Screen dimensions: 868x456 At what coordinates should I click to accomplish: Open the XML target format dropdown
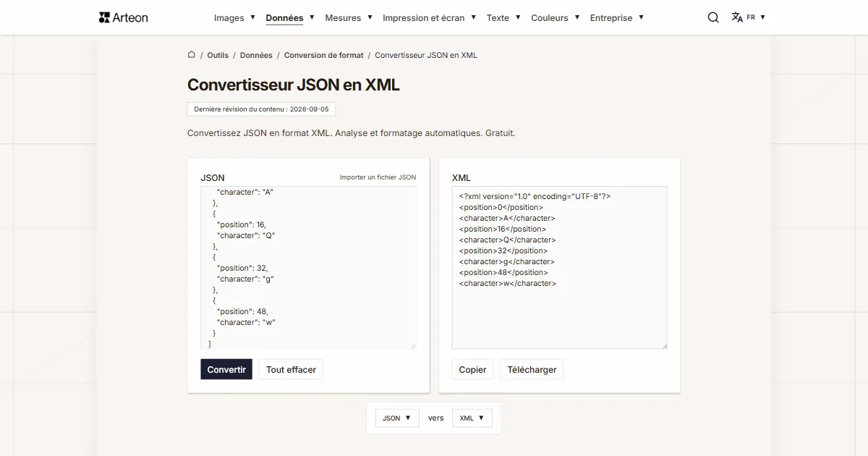tap(472, 418)
